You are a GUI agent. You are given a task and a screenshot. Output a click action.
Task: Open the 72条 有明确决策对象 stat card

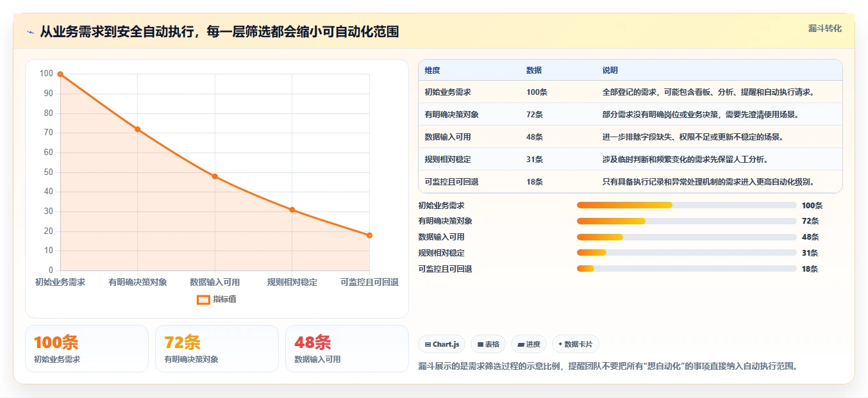tap(217, 349)
